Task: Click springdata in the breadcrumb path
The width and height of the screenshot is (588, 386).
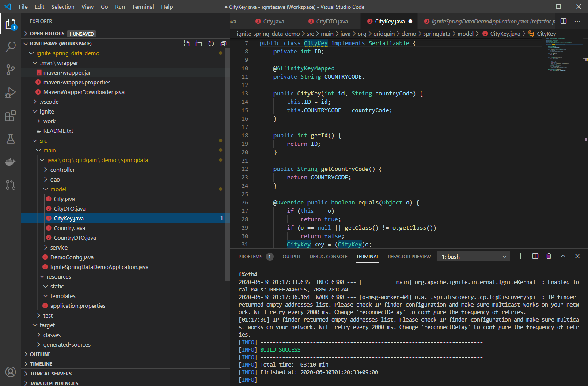Action: pyautogui.click(x=437, y=34)
